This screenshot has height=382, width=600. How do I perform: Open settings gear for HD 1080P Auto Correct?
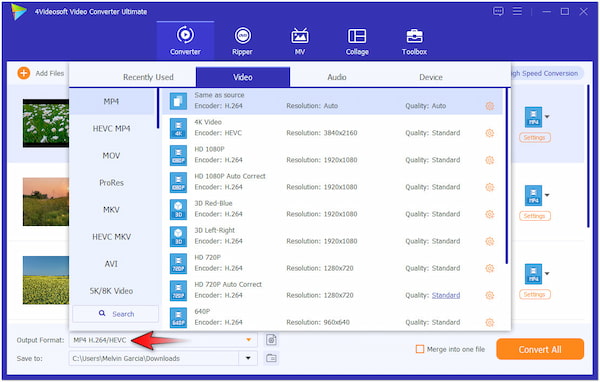tap(489, 187)
